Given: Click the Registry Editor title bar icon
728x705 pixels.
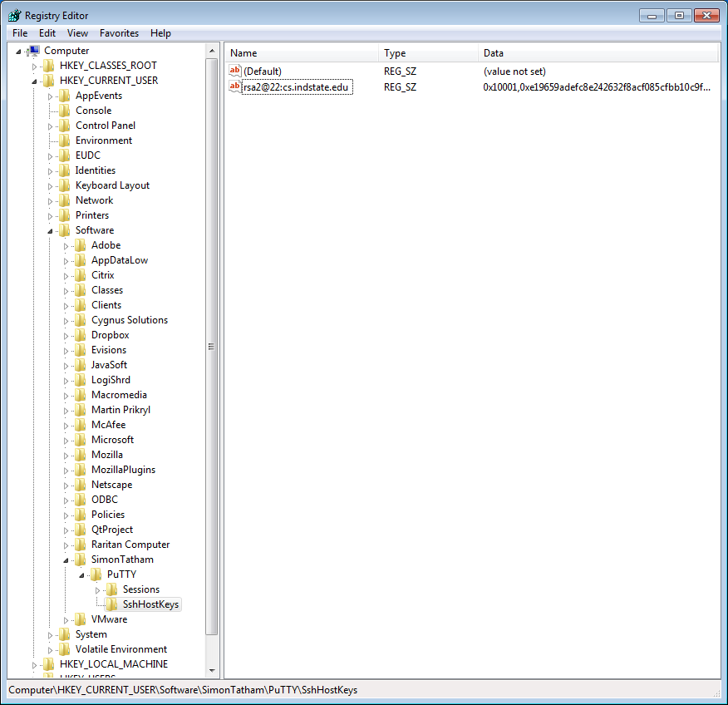Looking at the screenshot, I should click(14, 15).
